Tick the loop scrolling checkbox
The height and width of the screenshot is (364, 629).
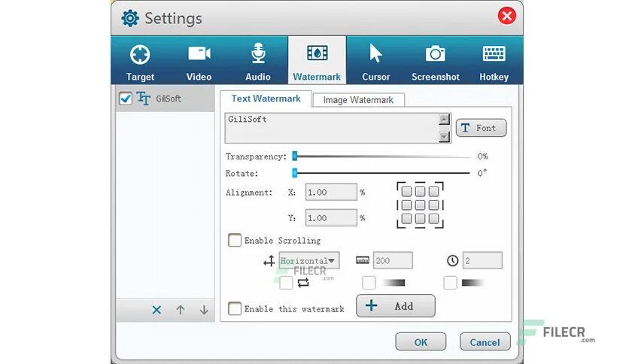click(286, 283)
